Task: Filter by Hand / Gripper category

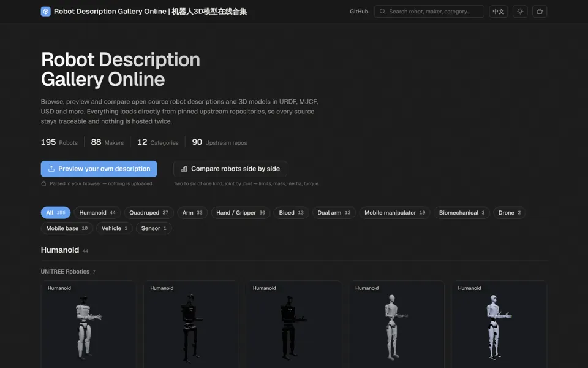Action: click(240, 213)
